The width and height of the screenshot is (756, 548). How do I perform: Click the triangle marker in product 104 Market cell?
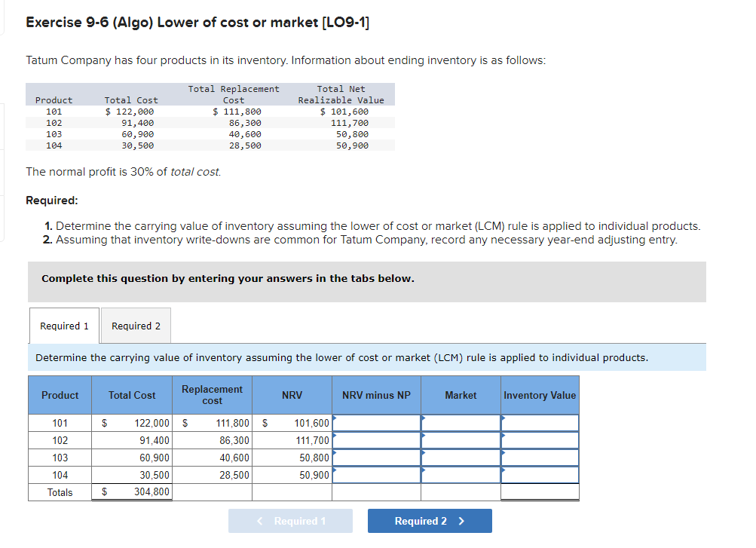point(422,471)
